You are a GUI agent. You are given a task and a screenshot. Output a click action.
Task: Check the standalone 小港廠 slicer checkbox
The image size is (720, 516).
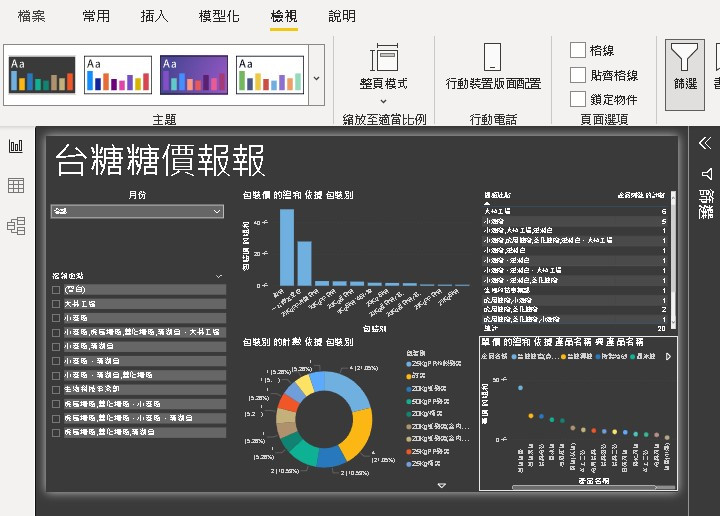56,318
